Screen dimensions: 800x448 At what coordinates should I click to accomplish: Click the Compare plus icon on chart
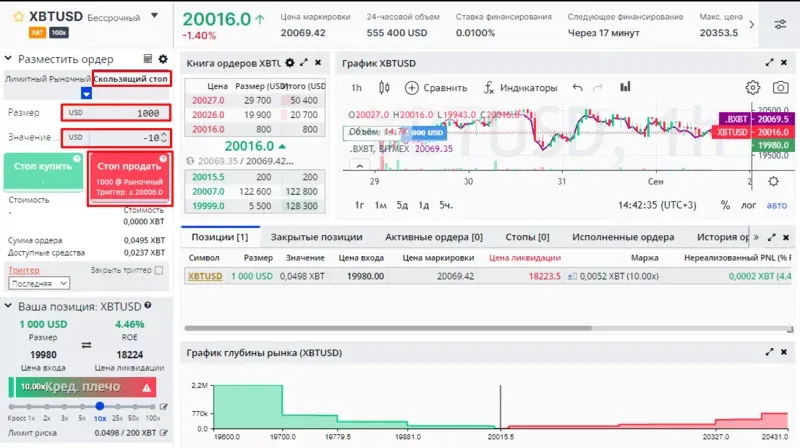click(x=411, y=88)
